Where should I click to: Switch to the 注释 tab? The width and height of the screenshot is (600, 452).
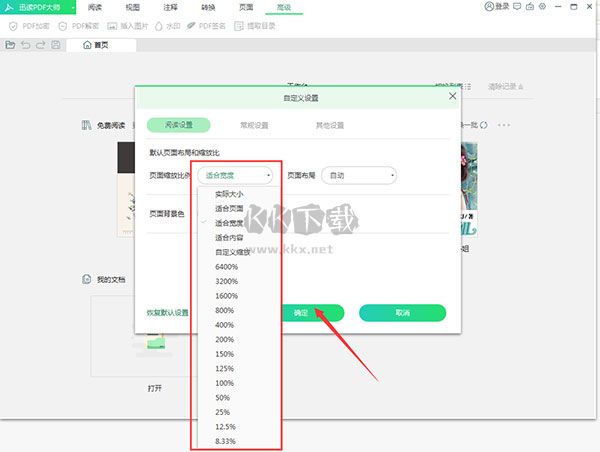point(170,7)
